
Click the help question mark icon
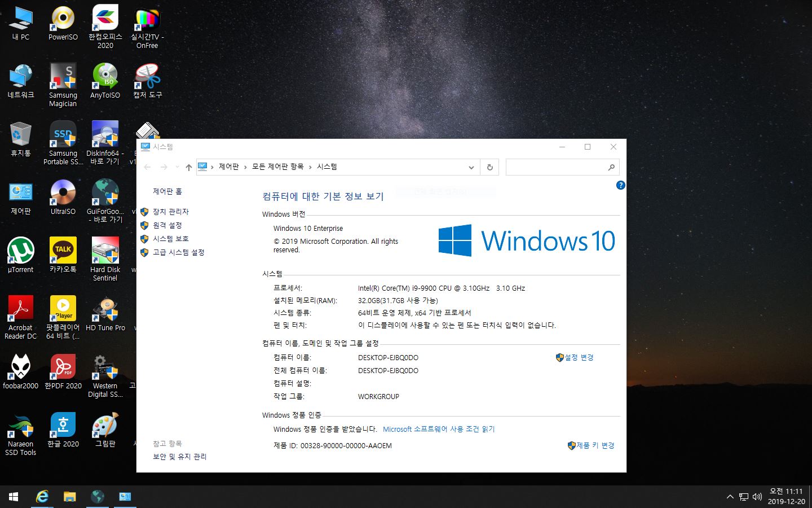point(621,185)
